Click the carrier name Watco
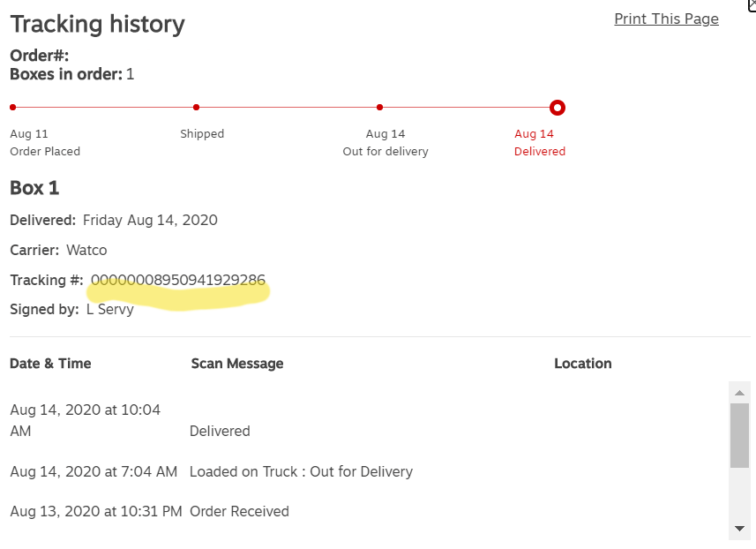Image resolution: width=756 pixels, height=549 pixels. pos(86,250)
